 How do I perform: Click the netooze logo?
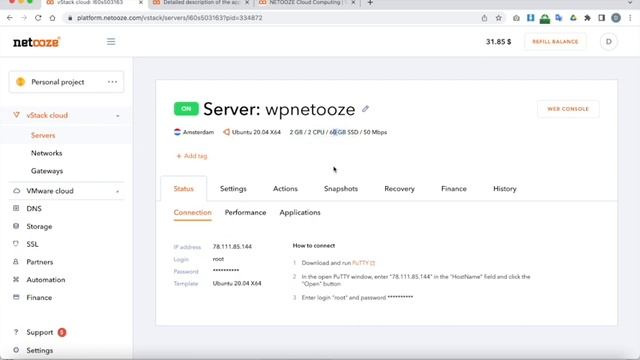coord(37,42)
